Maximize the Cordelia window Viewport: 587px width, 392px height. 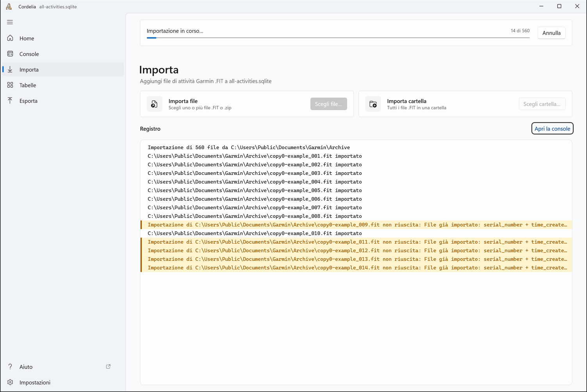tap(559, 6)
